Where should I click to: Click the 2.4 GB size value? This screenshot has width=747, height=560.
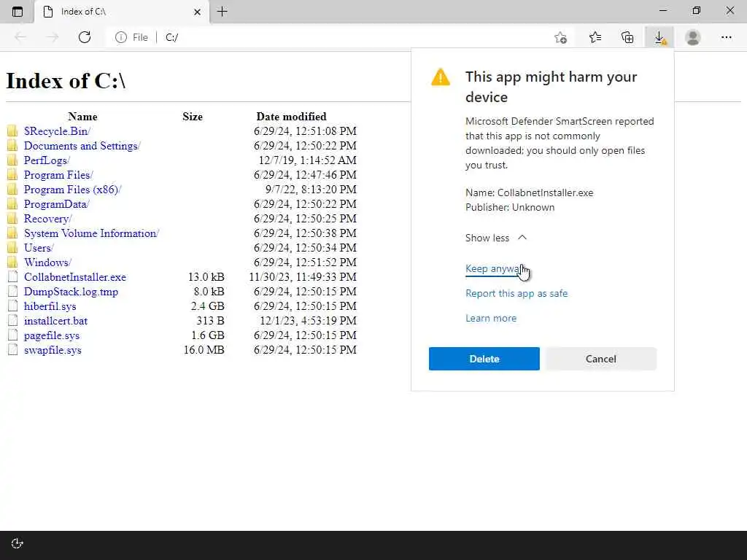tap(207, 306)
